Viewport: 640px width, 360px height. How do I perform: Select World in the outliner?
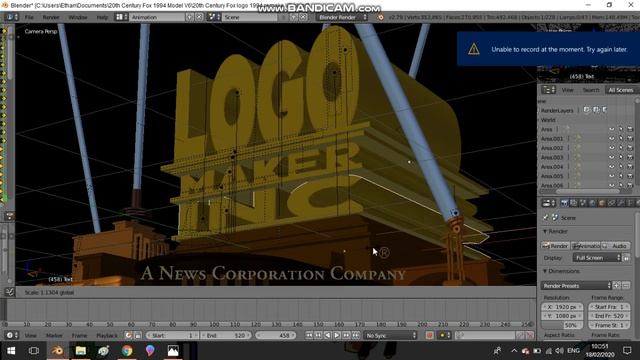548,120
